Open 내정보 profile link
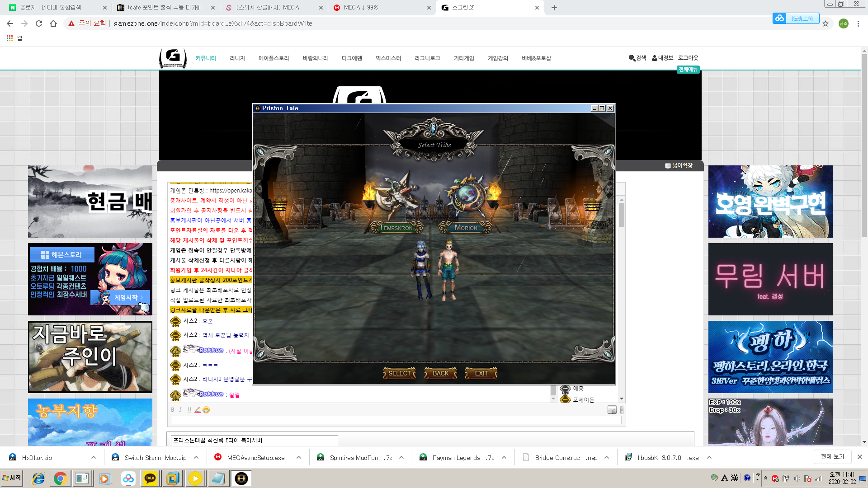Screen dimensions: 868x488 tap(662, 58)
